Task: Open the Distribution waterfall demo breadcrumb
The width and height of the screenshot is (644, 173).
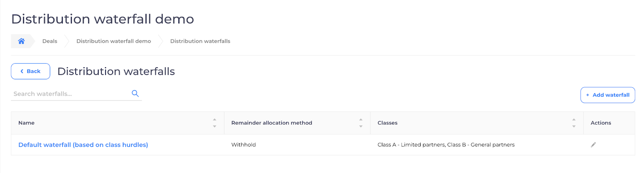Action: [114, 41]
